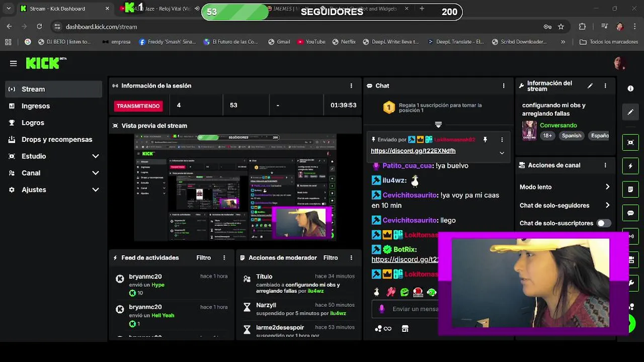Open Información del stream options menu
Viewport: 644px width, 362px height.
click(x=605, y=86)
